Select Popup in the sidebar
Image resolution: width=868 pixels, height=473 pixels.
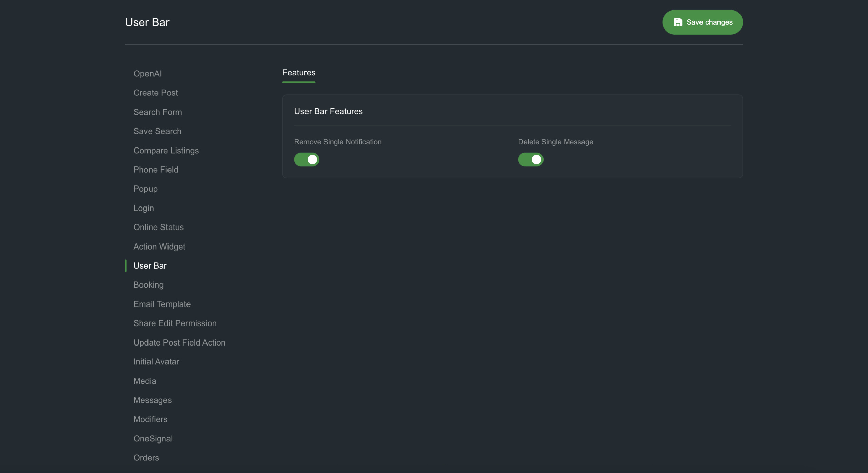(x=145, y=189)
